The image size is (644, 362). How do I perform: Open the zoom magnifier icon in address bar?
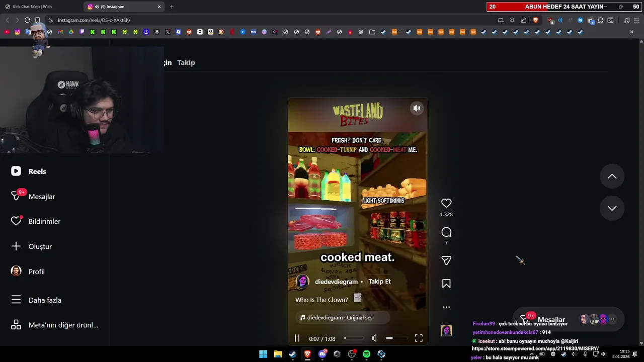point(512,20)
